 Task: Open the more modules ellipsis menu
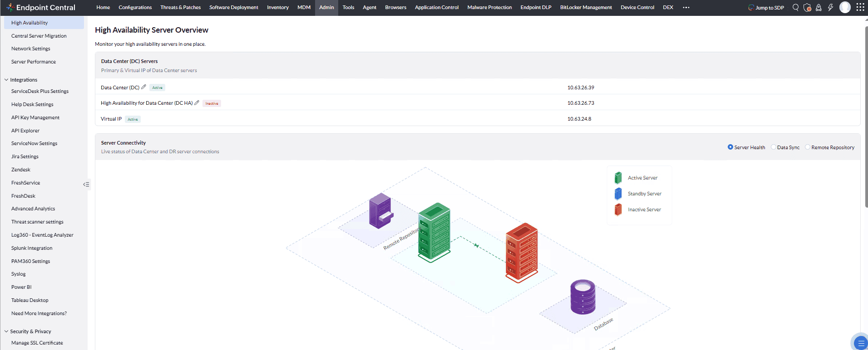point(686,7)
